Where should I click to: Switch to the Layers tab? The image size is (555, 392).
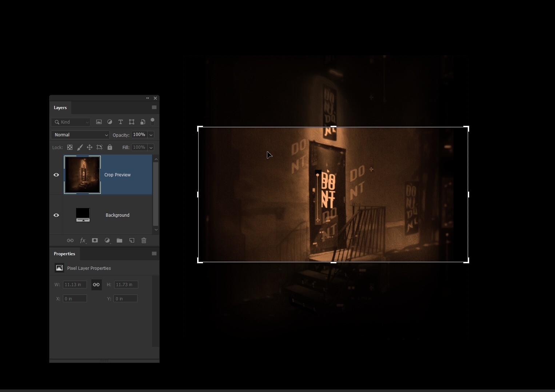[60, 108]
